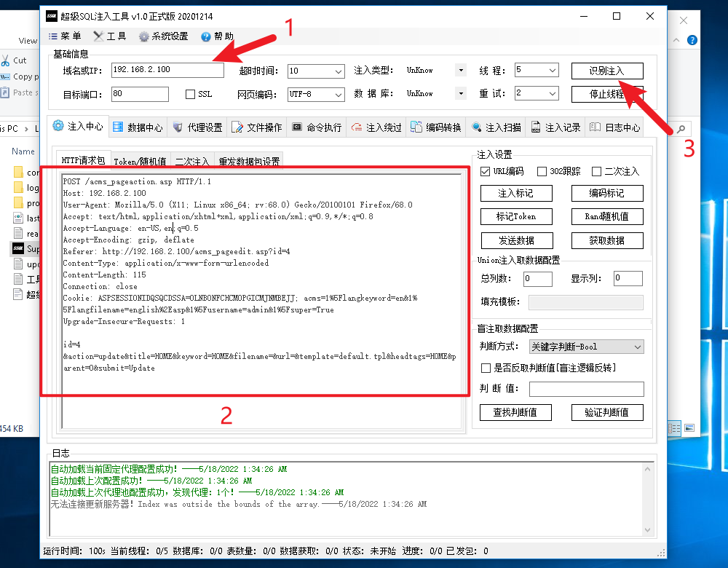Toggle the 302跟踪 checkbox
728x568 pixels.
click(542, 172)
